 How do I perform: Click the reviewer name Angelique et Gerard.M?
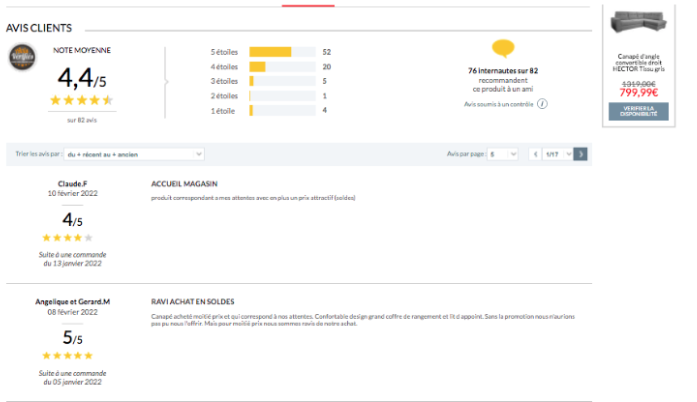72,302
